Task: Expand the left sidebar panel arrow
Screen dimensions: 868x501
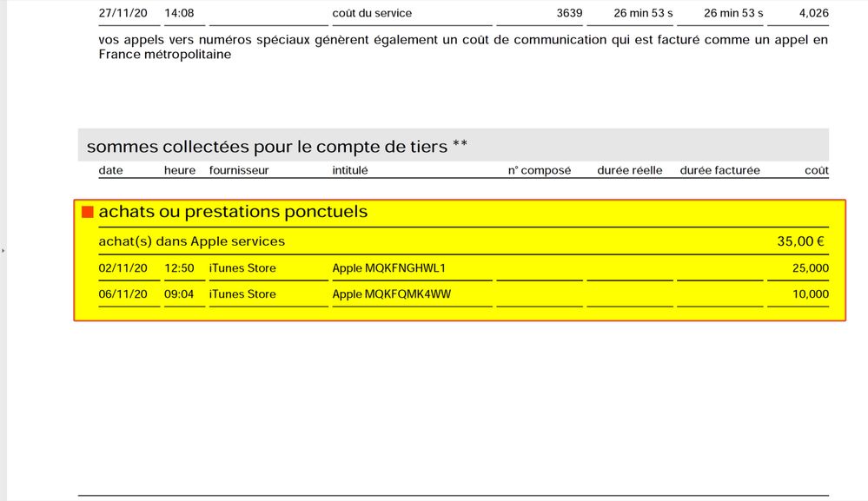Action: [x=3, y=251]
